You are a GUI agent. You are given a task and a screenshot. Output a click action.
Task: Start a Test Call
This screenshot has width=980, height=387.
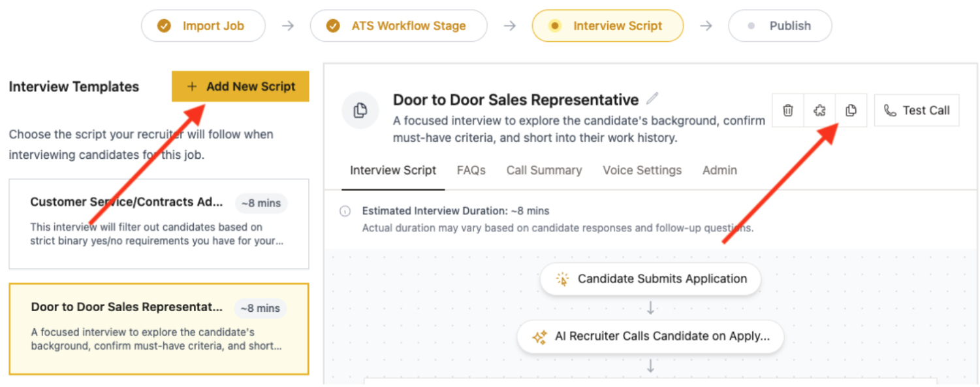[917, 110]
